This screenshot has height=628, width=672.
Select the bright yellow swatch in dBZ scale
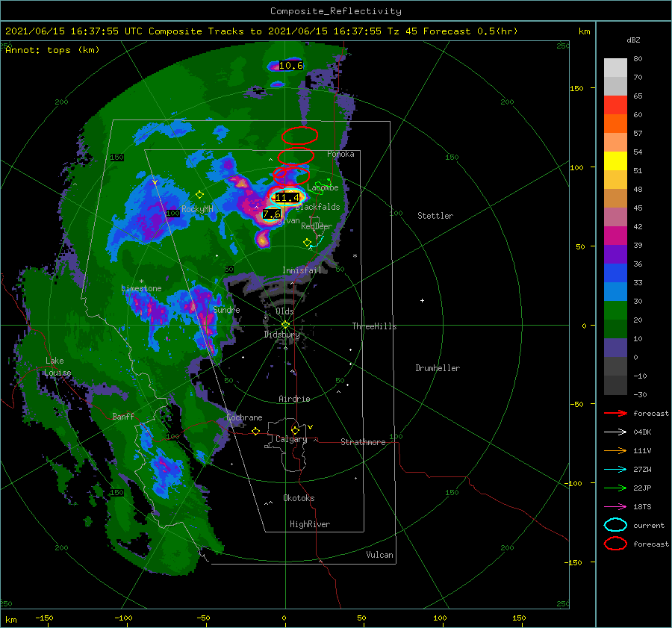point(615,161)
